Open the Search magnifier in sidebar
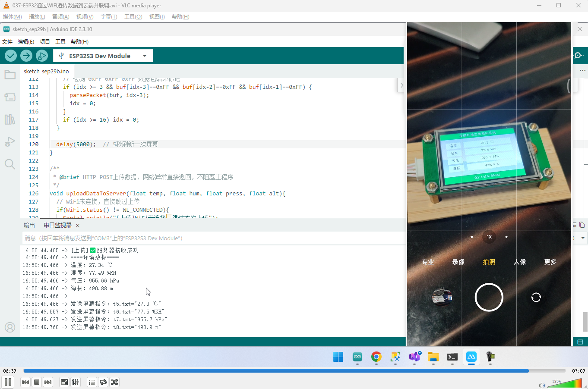The image size is (588, 389). (x=10, y=164)
